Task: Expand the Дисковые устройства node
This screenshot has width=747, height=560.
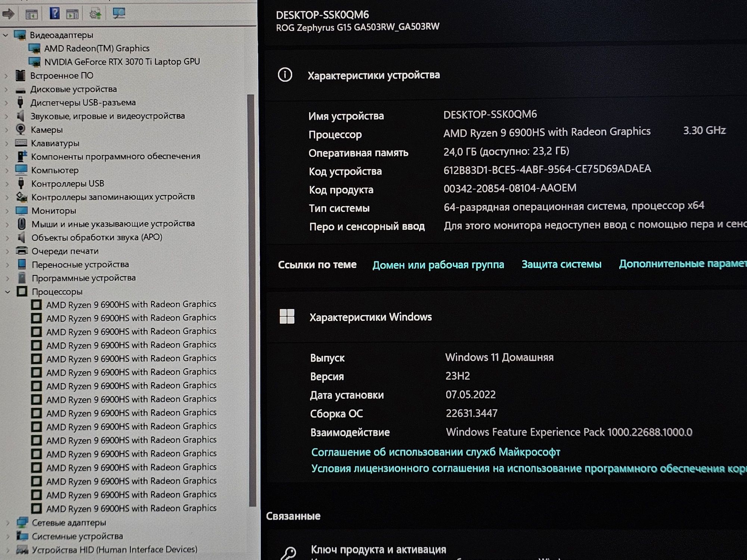Action: tap(6, 90)
